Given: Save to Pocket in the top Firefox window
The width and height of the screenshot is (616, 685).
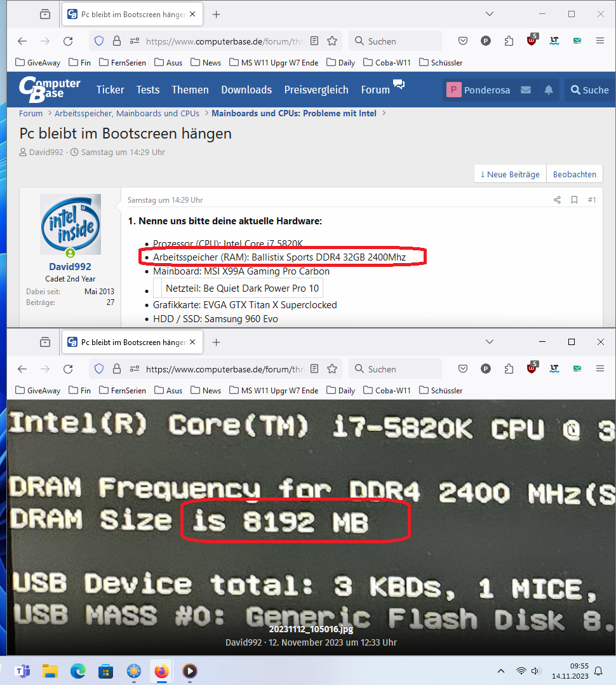Looking at the screenshot, I should pos(463,41).
